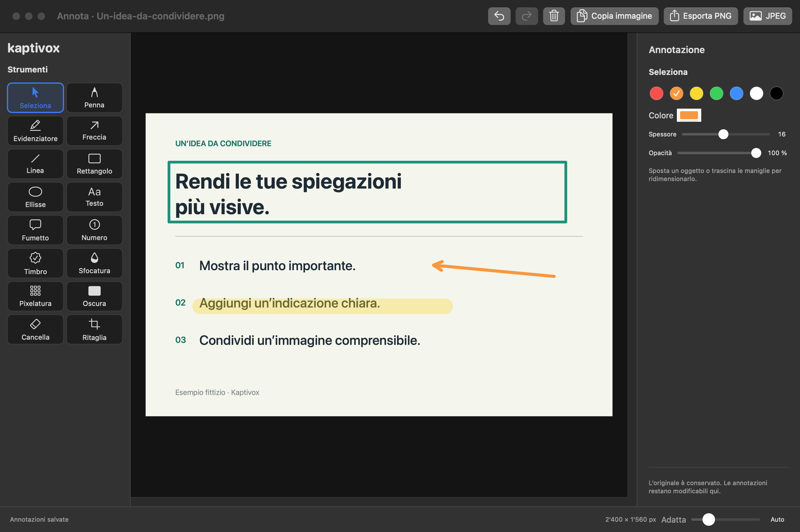
Task: Activate the Testo text tool
Action: pos(94,197)
